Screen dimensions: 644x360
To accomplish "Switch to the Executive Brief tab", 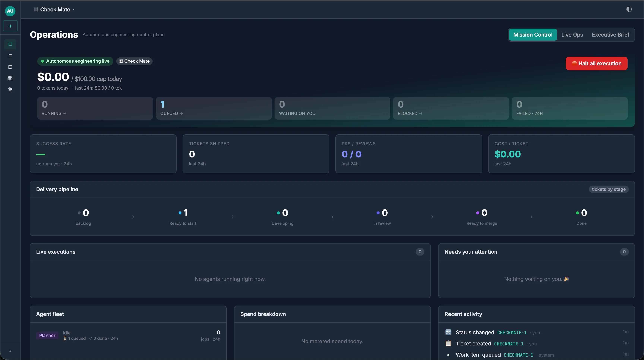I will (610, 35).
